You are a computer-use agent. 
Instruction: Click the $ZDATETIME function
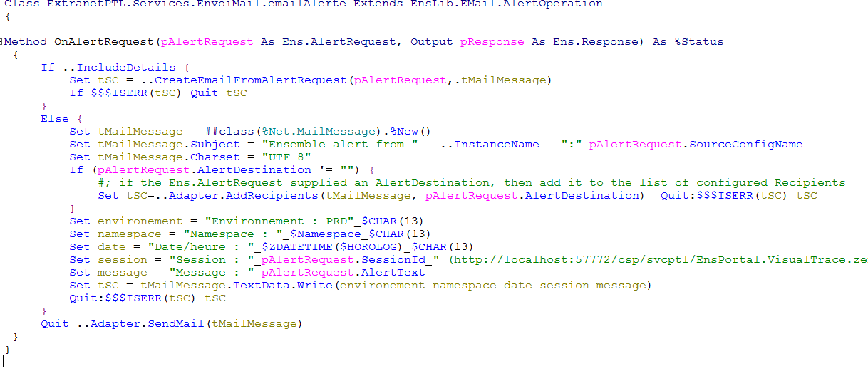point(296,247)
